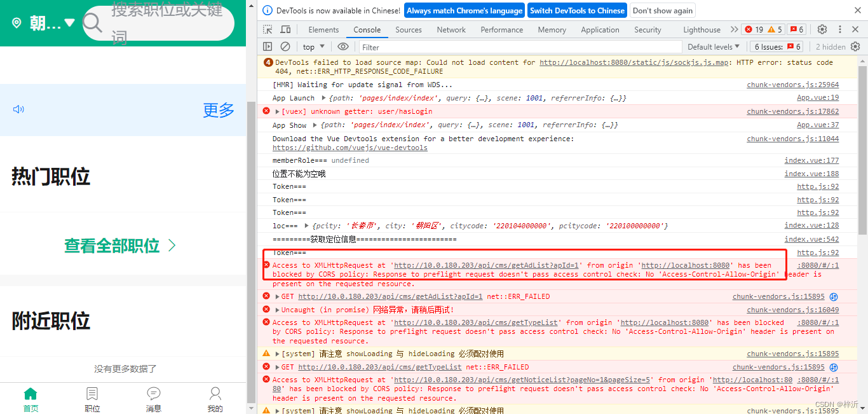This screenshot has height=414, width=868.
Task: Click the 搜索职位或关键词 search box
Action: tap(159, 23)
